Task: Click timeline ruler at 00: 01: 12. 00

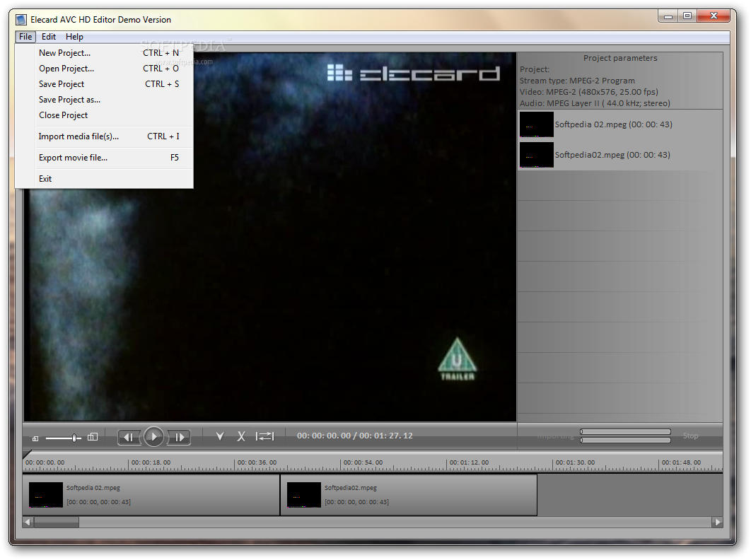Action: 469,462
